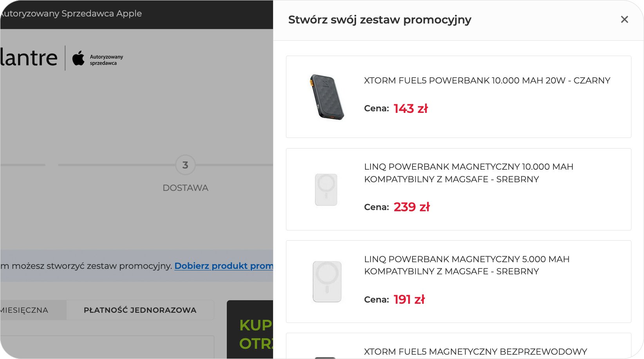Click the LINQ 10.000 mAh powerbank image
Viewport: 644px width, 359px height.
[x=326, y=190]
